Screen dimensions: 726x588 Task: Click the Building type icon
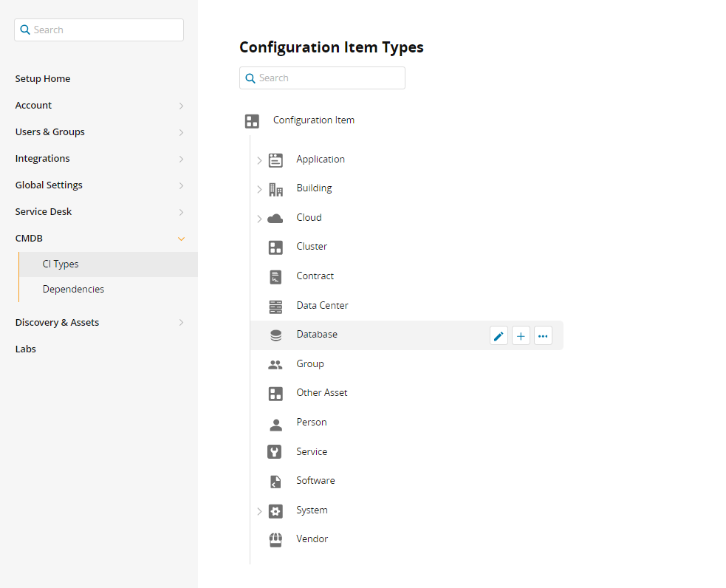point(275,189)
